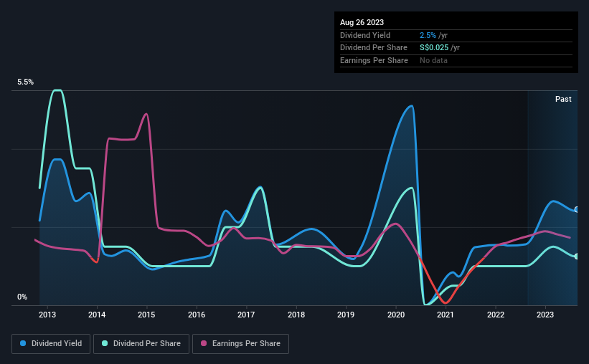This screenshot has width=589, height=364.
Task: Select the 2015 label on the x-axis
Action: click(146, 314)
